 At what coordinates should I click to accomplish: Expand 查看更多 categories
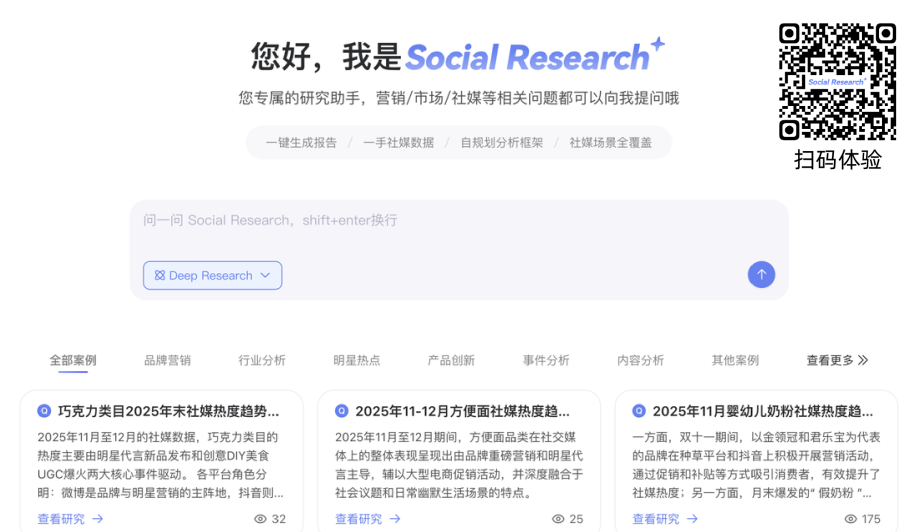click(837, 360)
